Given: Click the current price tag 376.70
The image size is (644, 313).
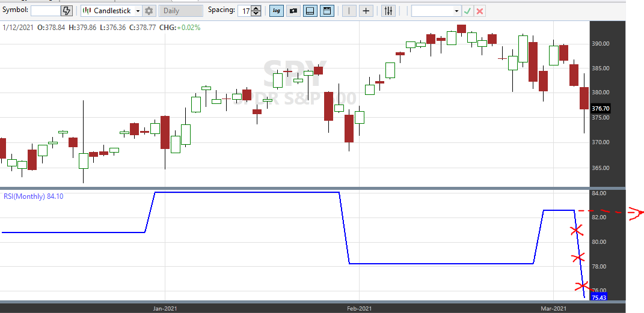Looking at the screenshot, I should [600, 109].
